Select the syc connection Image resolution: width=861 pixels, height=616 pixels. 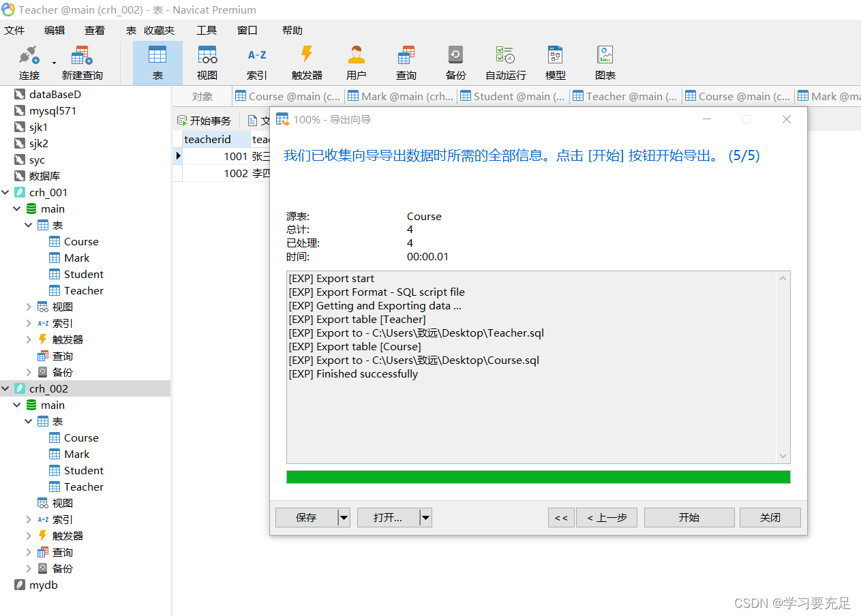tap(37, 159)
